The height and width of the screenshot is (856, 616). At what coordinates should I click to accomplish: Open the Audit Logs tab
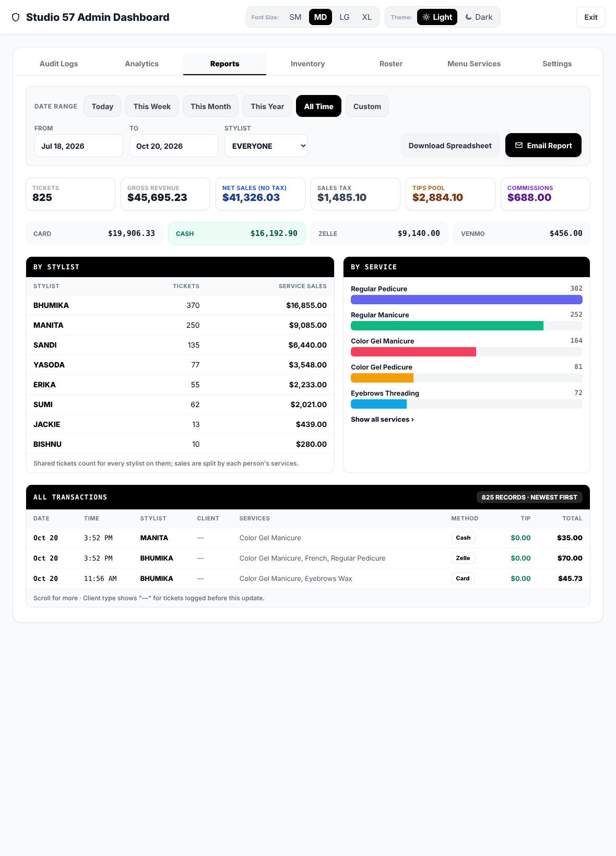(58, 64)
